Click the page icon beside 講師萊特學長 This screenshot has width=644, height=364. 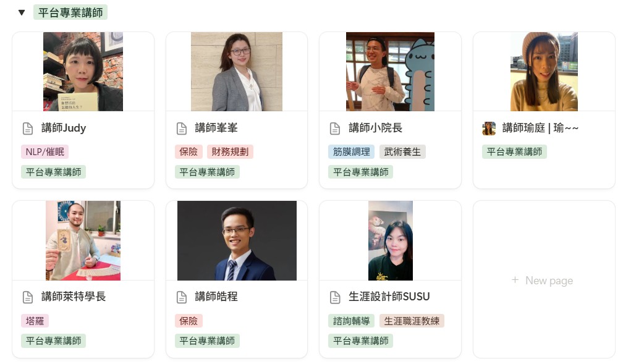coord(28,297)
